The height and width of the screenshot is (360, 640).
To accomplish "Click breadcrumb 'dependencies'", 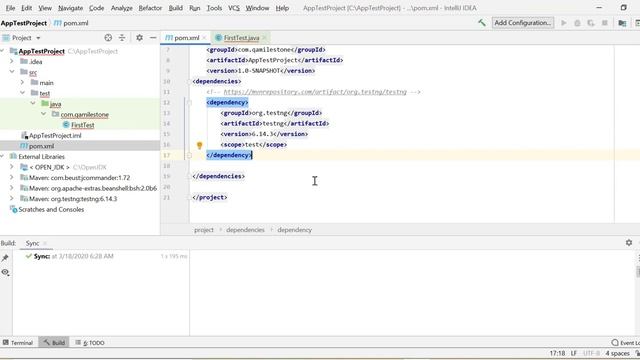I will [245, 230].
